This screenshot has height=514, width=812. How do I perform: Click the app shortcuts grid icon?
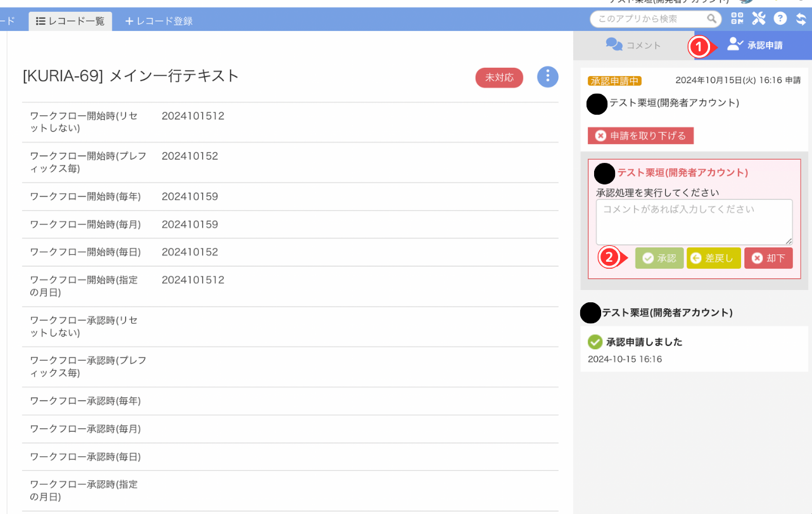(x=737, y=18)
